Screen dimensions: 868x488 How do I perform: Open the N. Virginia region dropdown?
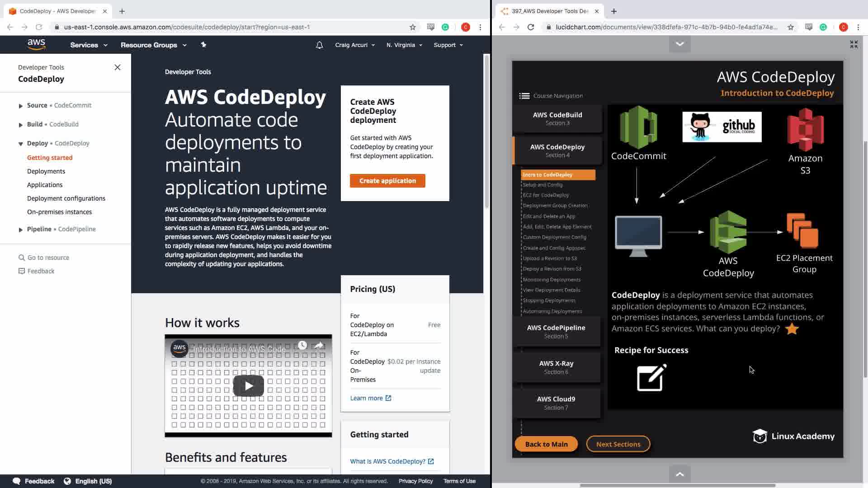pyautogui.click(x=404, y=45)
